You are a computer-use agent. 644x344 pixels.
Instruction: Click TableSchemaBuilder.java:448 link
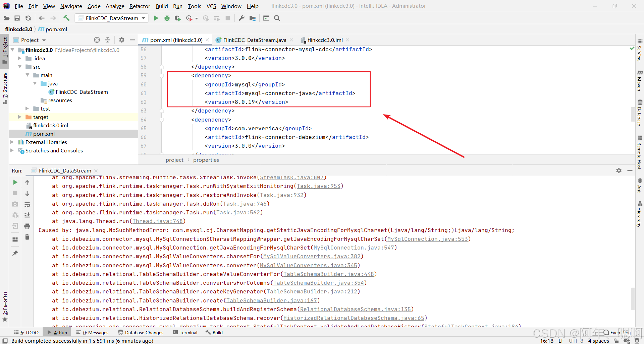[328, 274]
